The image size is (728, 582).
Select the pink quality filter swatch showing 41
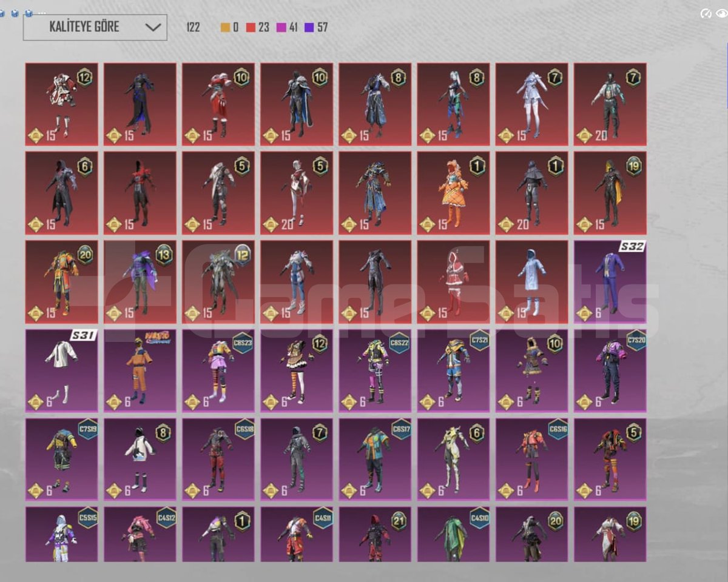[x=287, y=27]
